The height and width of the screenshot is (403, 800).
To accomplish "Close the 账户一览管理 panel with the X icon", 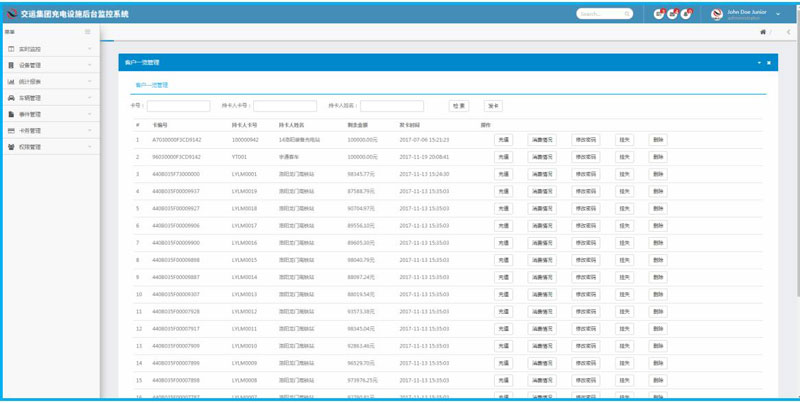I will pos(769,62).
